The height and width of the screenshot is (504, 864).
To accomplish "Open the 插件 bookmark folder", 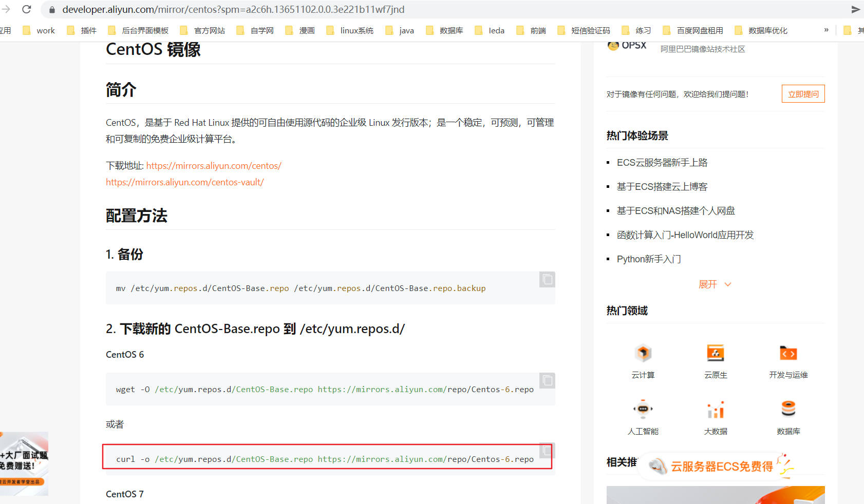I will 82,30.
